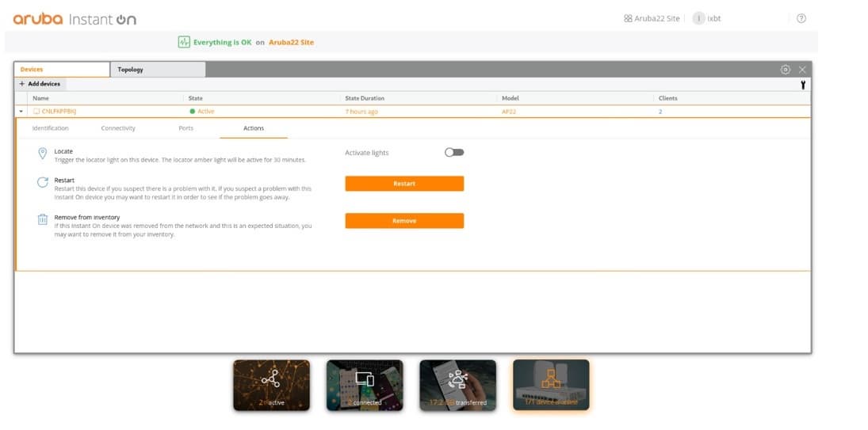Image resolution: width=868 pixels, height=430 pixels.
Task: Open the wrench tool icon
Action: pos(803,85)
